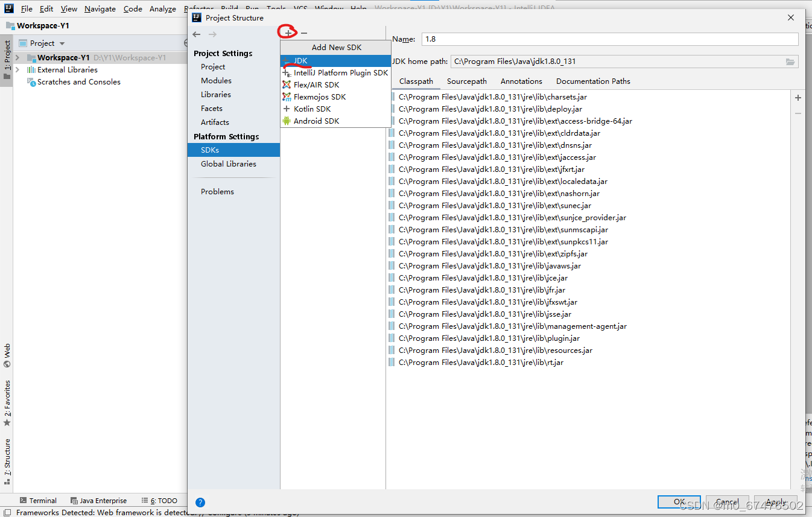812x517 pixels.
Task: Open the Terminal tool window
Action: (x=38, y=501)
